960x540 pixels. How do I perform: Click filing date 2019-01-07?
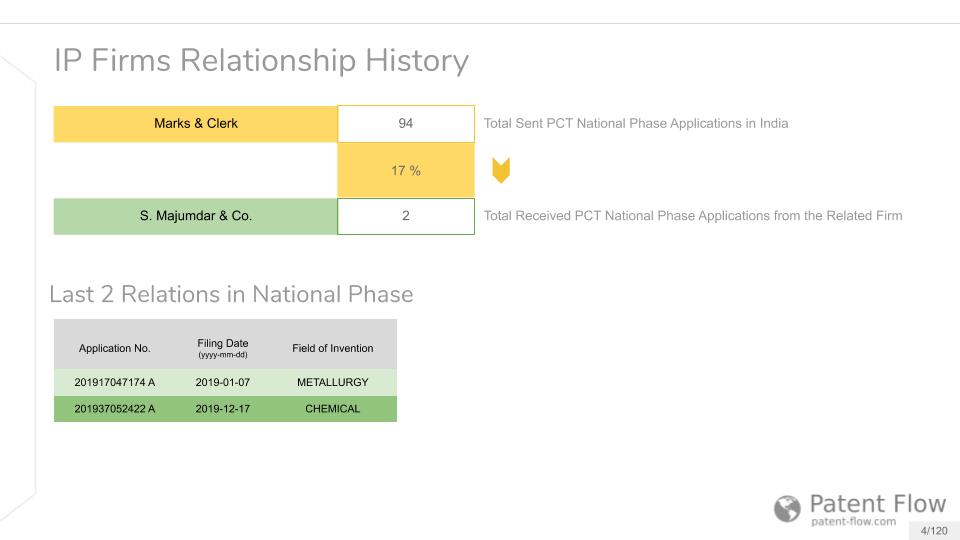point(223,382)
